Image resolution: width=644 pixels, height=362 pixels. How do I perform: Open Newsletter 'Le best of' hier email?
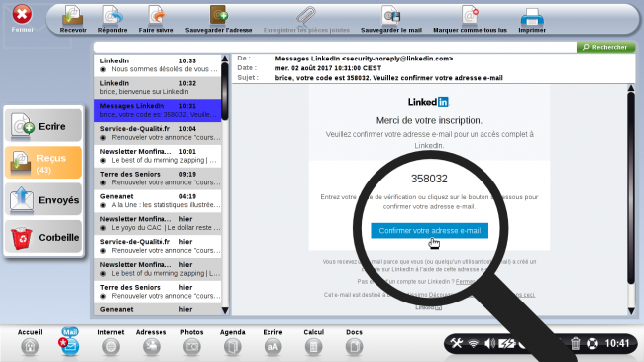[158, 269]
